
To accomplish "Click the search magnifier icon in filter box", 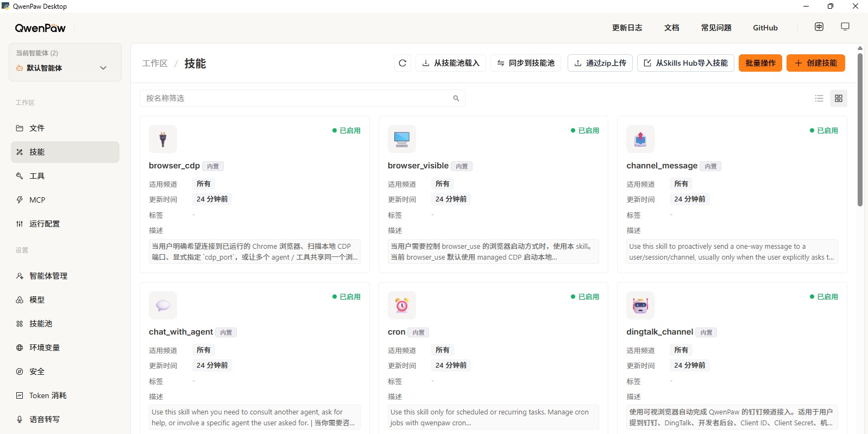I will tap(456, 98).
